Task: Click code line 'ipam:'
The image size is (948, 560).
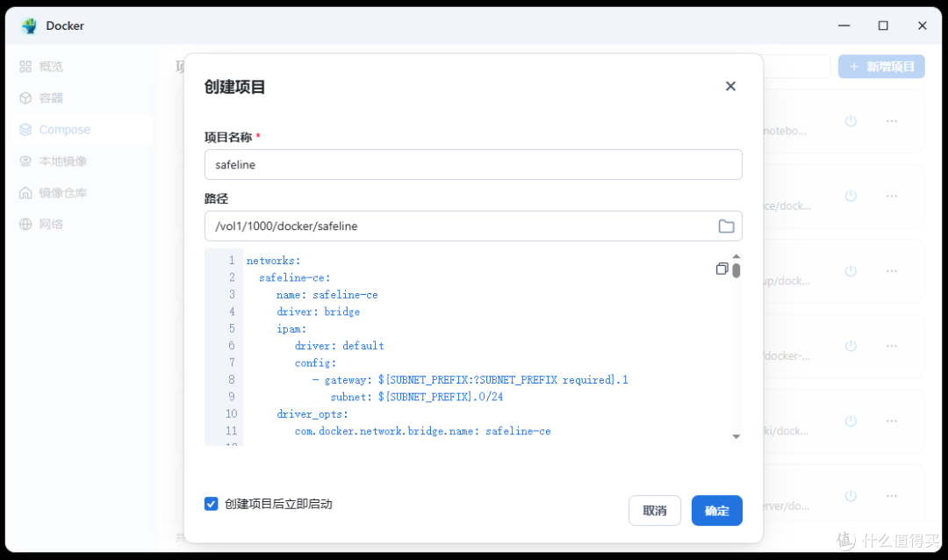Action: click(291, 329)
